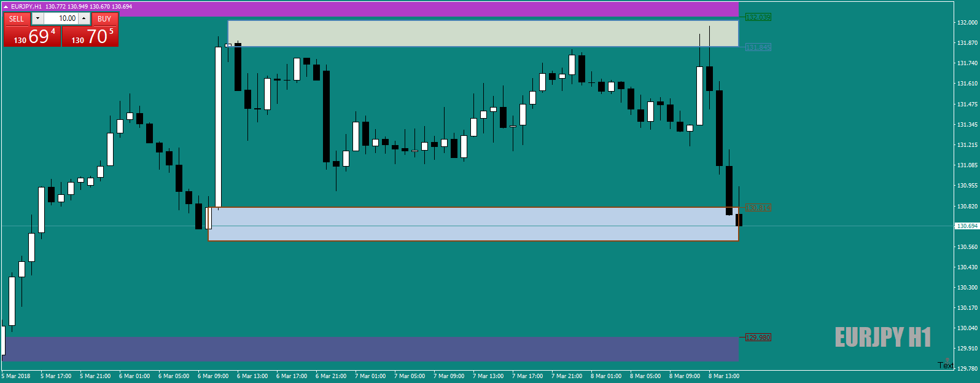Click the 6 Mar 09:00 time label
Image resolution: width=980 pixels, height=383 pixels.
click(213, 376)
